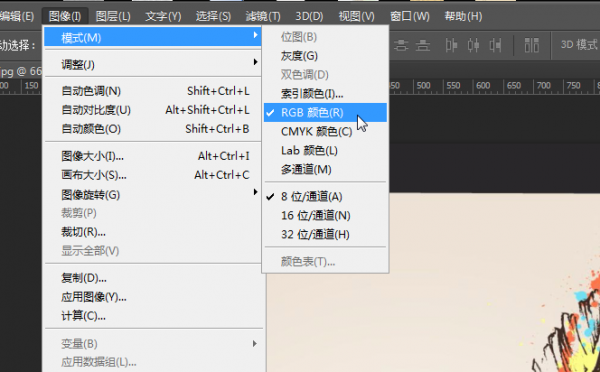Choose 自动对比度(U) from the menu
Viewport: 600px width, 372px height.
153,110
